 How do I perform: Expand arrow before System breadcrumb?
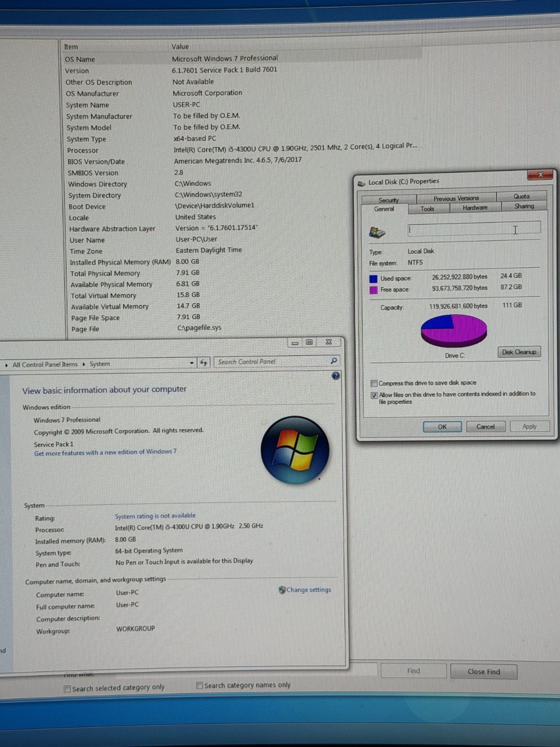[84, 364]
